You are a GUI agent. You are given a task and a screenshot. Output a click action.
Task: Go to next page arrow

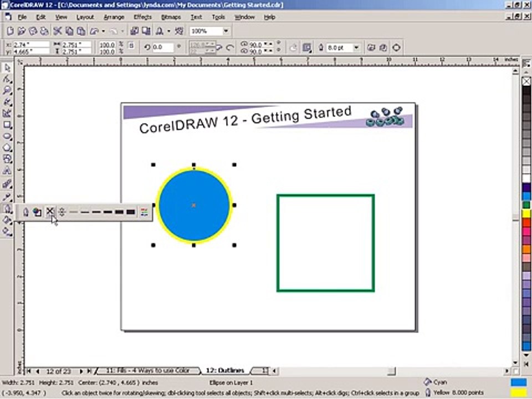(x=81, y=371)
